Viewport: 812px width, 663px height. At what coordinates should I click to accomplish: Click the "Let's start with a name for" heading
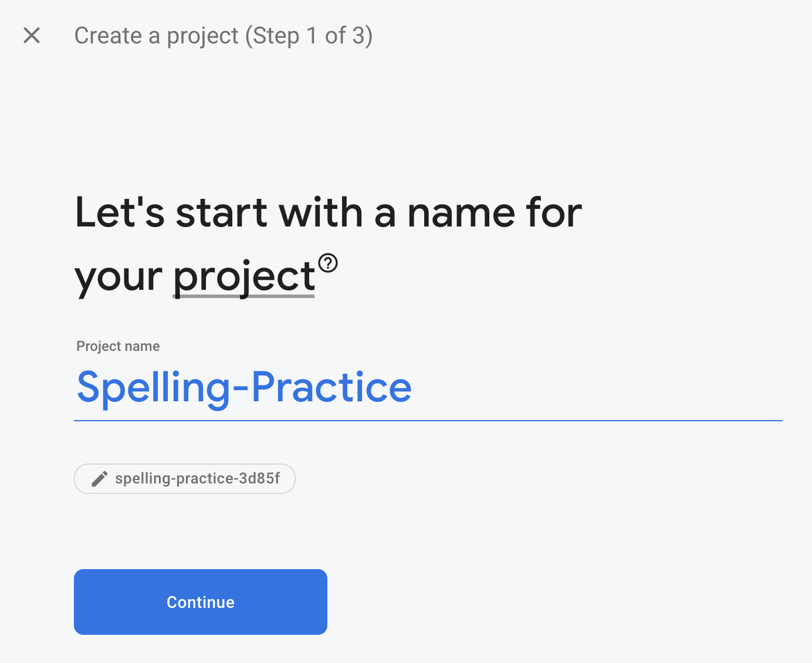(328, 212)
